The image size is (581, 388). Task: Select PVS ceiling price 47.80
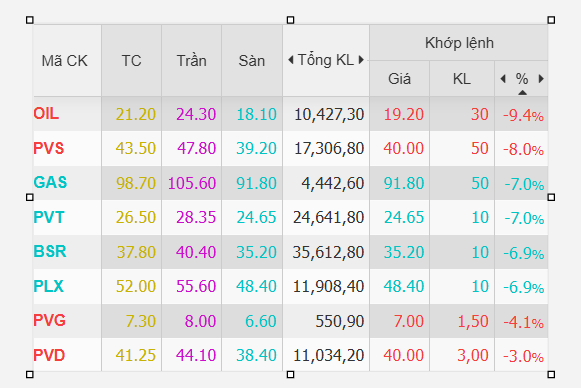point(196,148)
